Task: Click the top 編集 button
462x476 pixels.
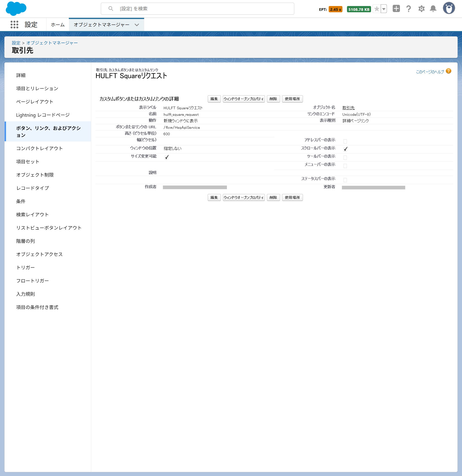Action: 214,99
